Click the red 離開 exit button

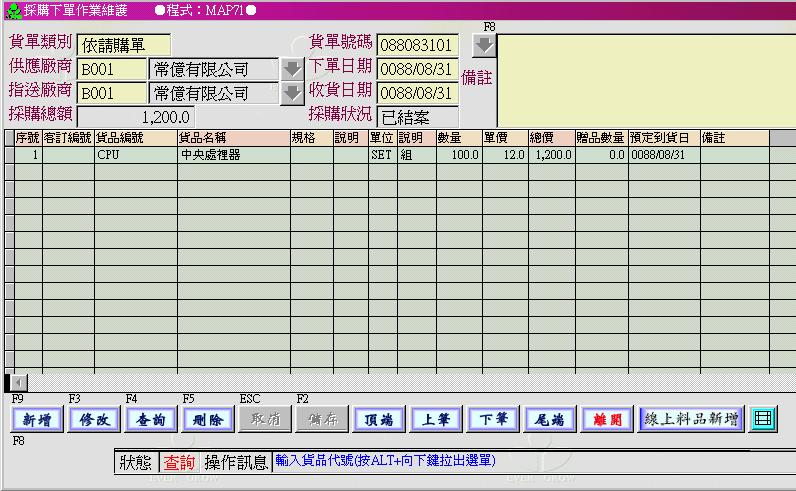[x=606, y=420]
